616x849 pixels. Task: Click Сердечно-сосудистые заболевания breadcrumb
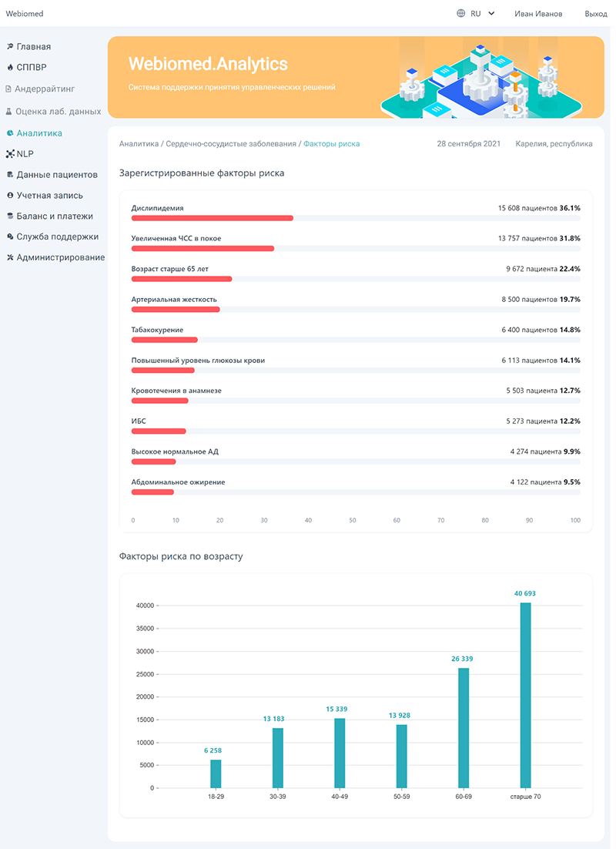coord(231,144)
